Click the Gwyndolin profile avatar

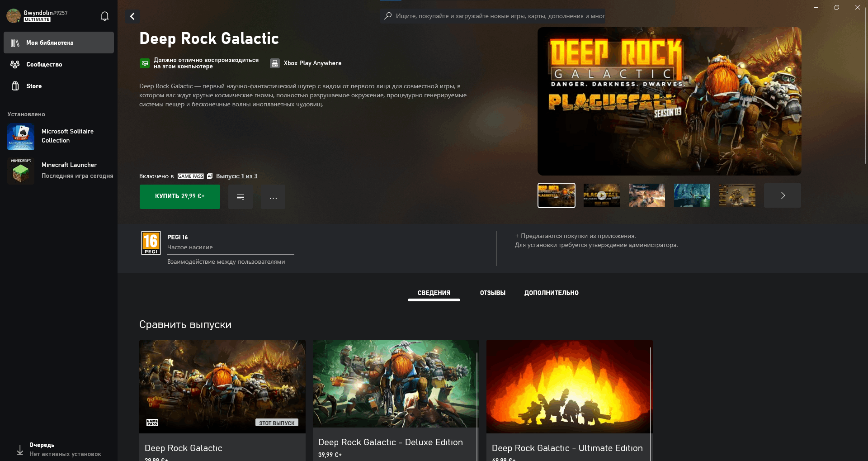14,16
